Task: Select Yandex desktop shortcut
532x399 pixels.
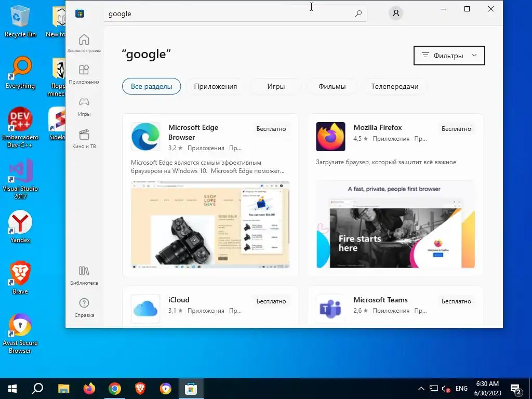Action: (20, 227)
